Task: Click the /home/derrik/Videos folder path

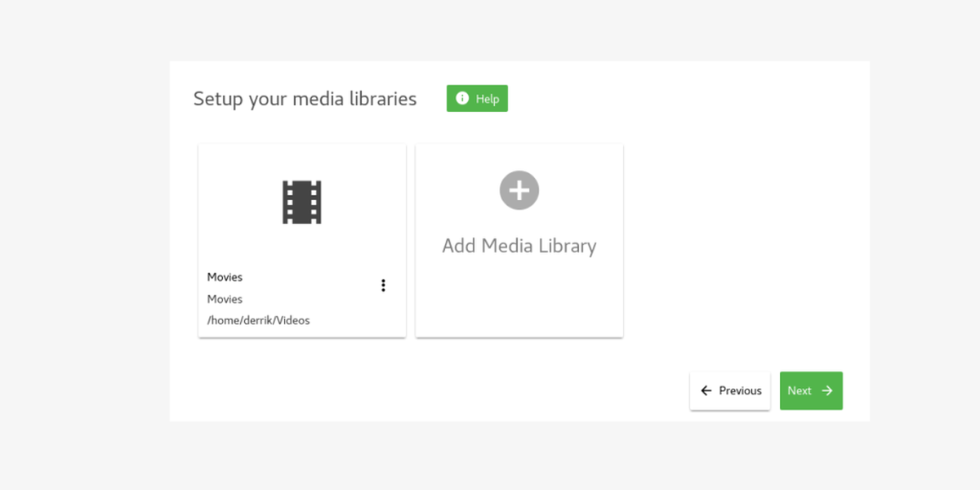Action: click(x=258, y=320)
